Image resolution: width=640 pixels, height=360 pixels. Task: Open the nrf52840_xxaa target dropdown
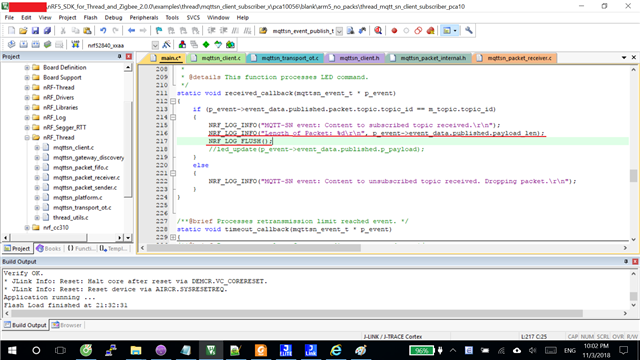155,45
